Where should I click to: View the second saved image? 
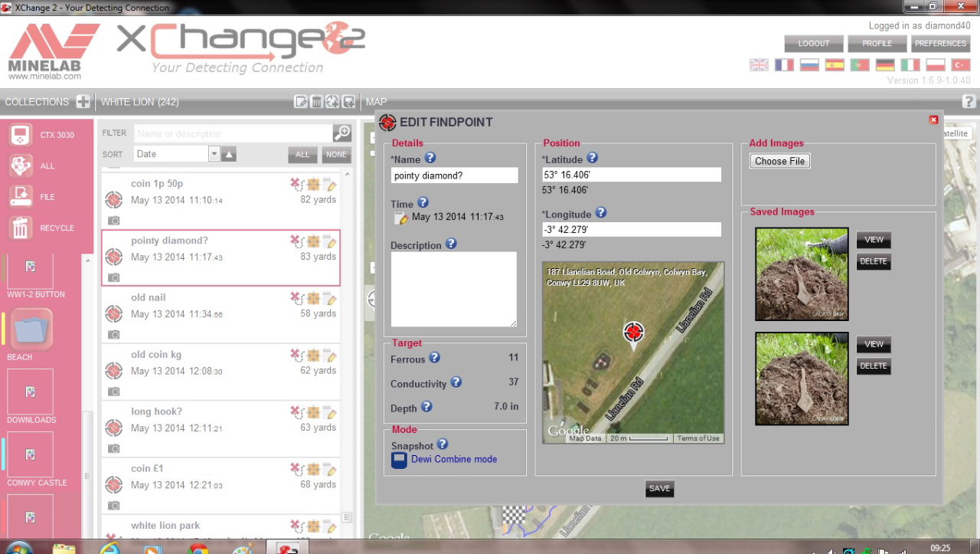[x=874, y=344]
